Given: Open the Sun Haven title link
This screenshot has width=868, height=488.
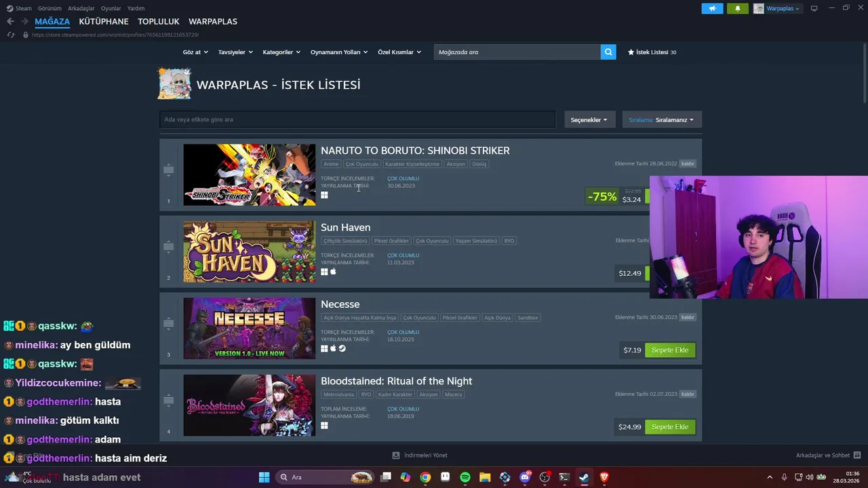Looking at the screenshot, I should pos(346,227).
